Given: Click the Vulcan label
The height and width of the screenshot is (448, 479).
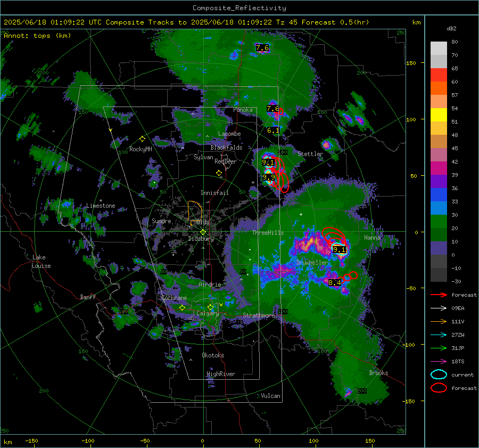Looking at the screenshot, I should (x=270, y=396).
